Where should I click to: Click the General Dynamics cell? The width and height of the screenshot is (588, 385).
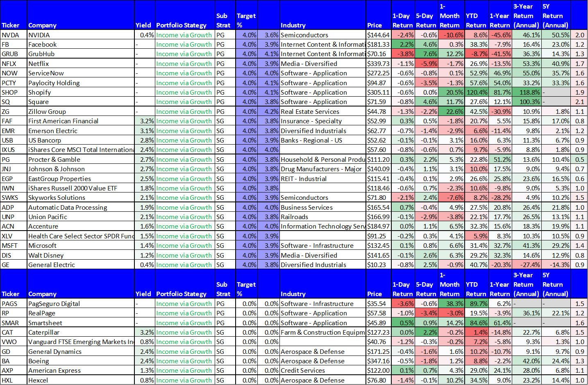81,351
